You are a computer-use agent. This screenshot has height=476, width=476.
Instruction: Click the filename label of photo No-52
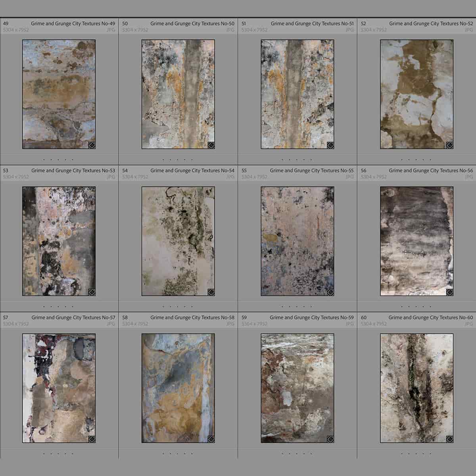(x=431, y=23)
